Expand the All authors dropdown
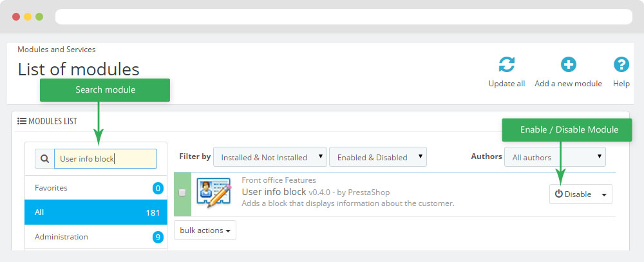This screenshot has width=644, height=262. (554, 157)
